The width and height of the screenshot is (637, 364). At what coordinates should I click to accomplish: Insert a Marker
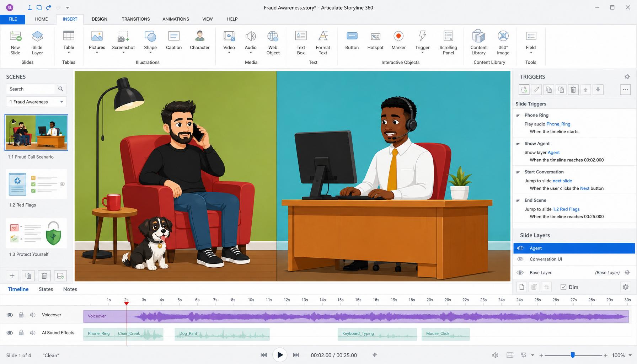point(398,40)
